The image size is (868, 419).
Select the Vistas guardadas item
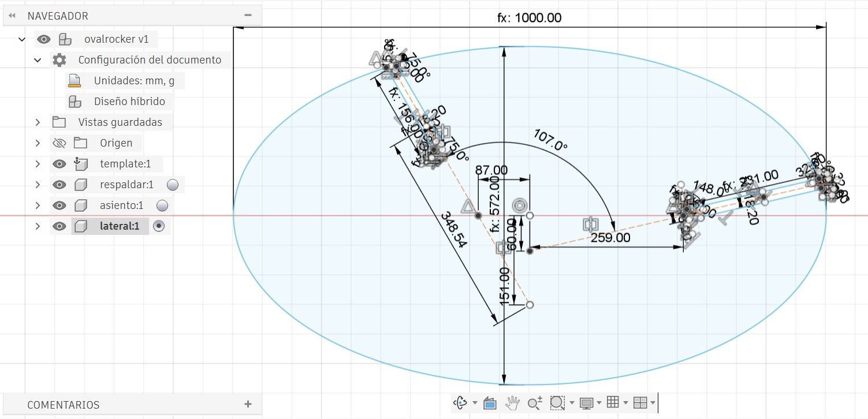click(120, 122)
